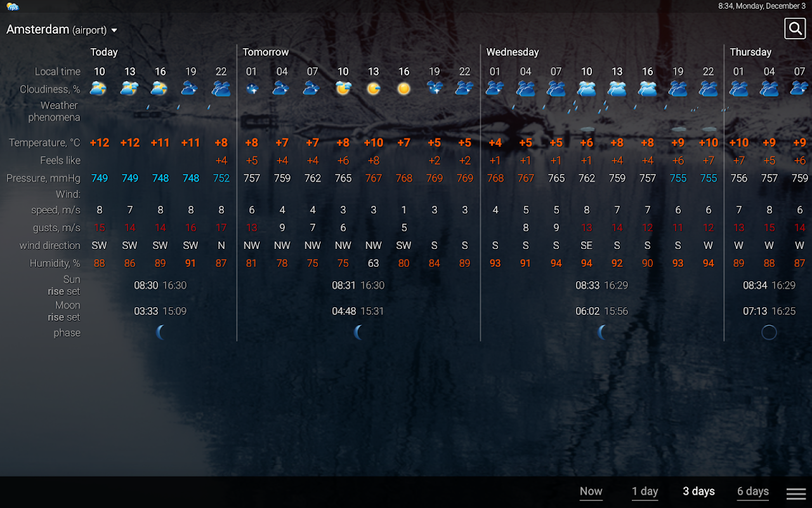Click the gusts, m/s row label

click(x=56, y=227)
